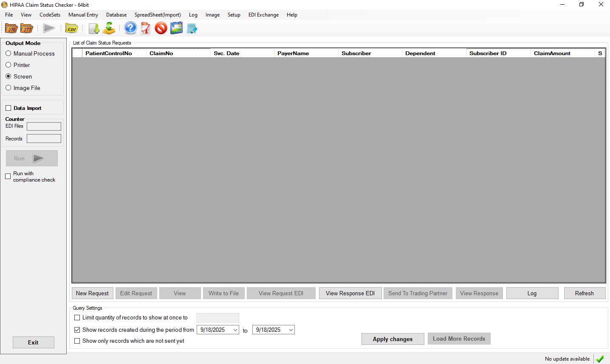The width and height of the screenshot is (610, 364).
Task: Click the Run button
Action: [32, 158]
